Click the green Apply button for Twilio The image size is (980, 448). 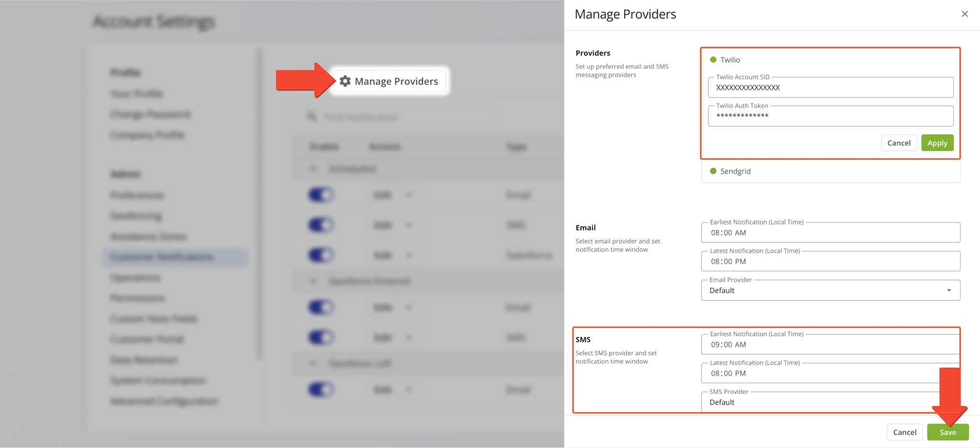pos(937,143)
